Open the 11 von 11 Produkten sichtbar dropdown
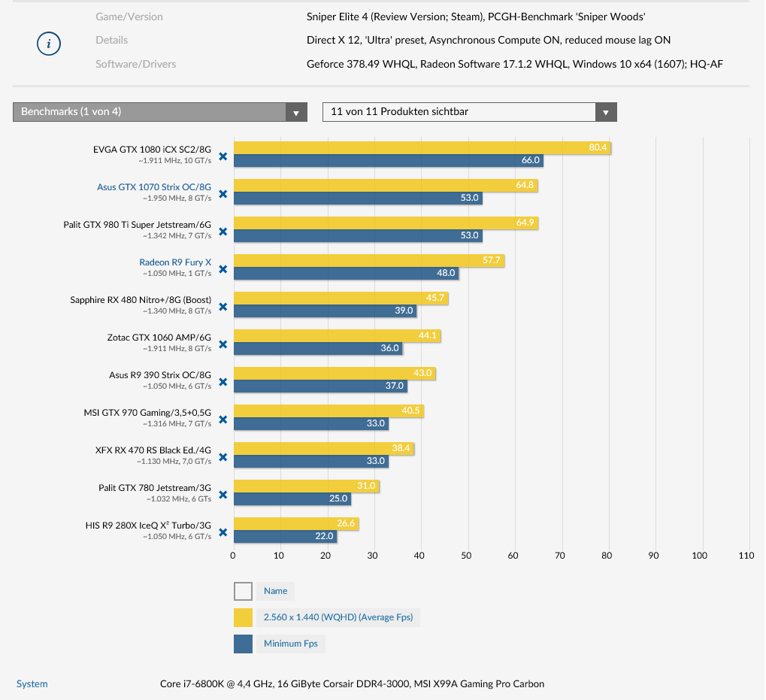 pyautogui.click(x=470, y=112)
